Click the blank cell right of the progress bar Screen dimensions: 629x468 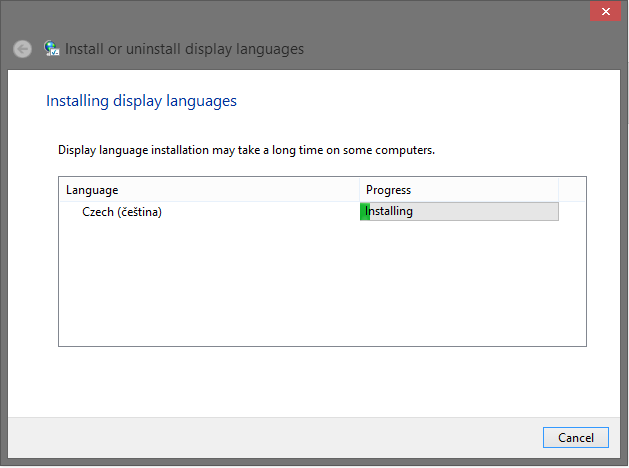coord(572,211)
